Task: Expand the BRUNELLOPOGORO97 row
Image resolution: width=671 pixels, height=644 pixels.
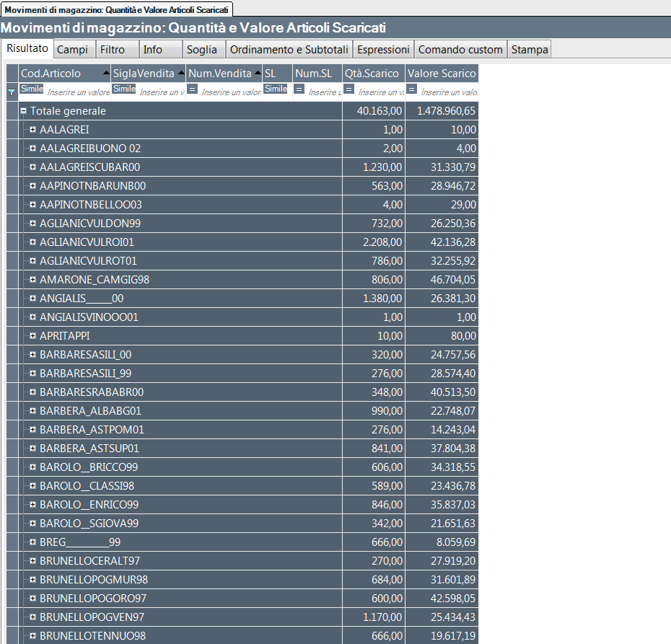Action: pyautogui.click(x=33, y=598)
